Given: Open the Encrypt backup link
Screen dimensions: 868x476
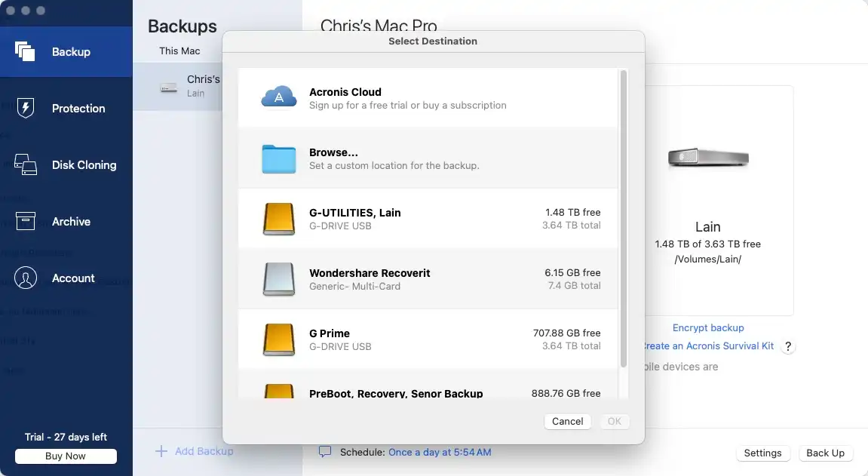Looking at the screenshot, I should (x=708, y=327).
